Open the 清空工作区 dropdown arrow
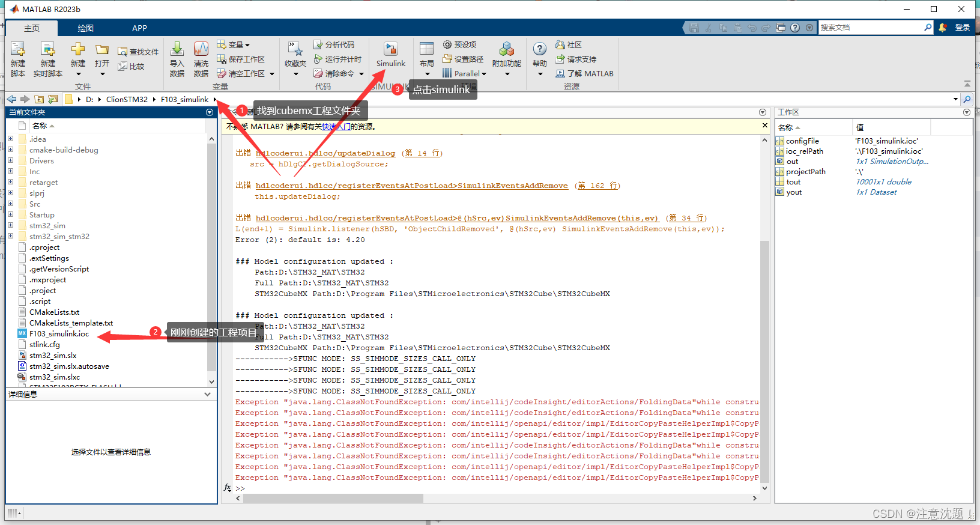Viewport: 980px width, 525px height. (272, 74)
